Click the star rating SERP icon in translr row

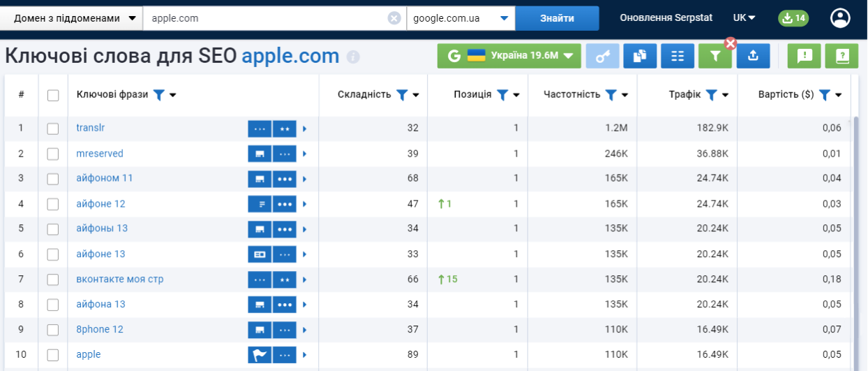[x=285, y=129]
